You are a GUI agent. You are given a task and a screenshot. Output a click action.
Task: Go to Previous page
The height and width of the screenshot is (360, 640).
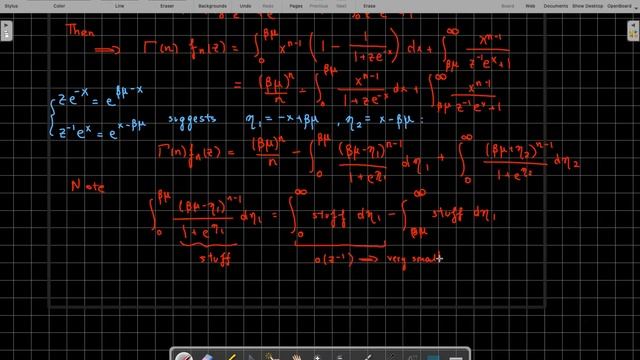tap(318, 6)
